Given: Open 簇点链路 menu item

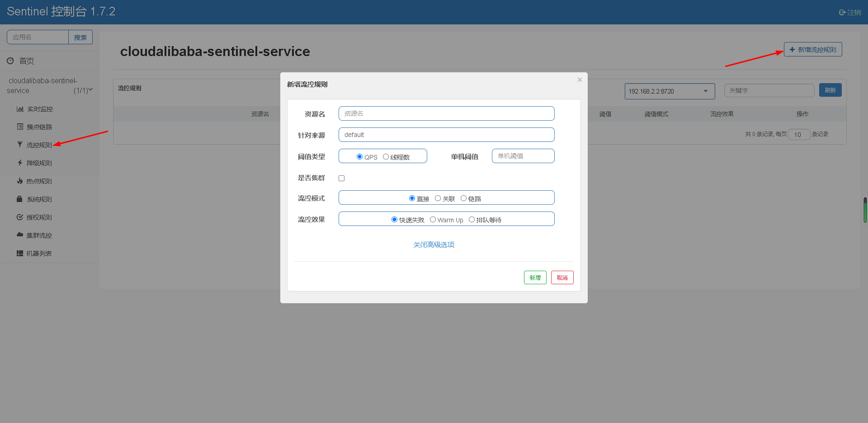Looking at the screenshot, I should pos(39,127).
